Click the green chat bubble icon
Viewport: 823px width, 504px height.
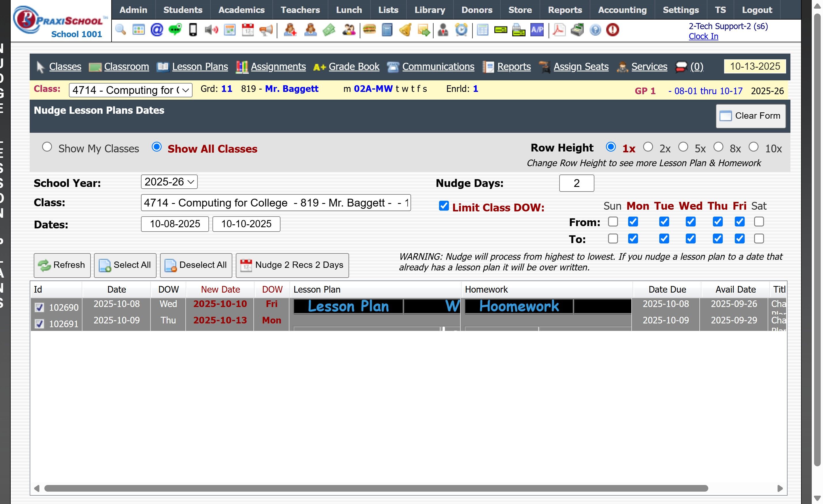tap(175, 30)
